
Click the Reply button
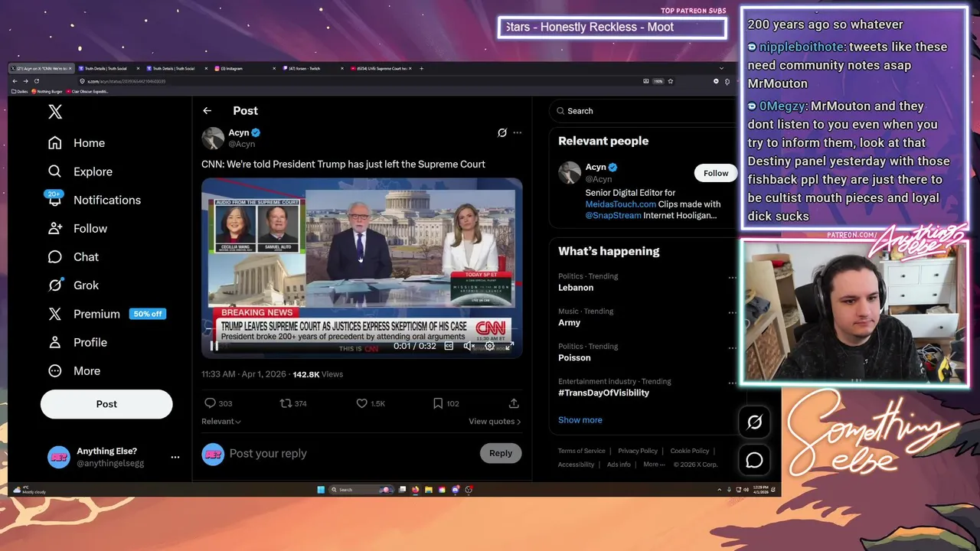click(501, 453)
